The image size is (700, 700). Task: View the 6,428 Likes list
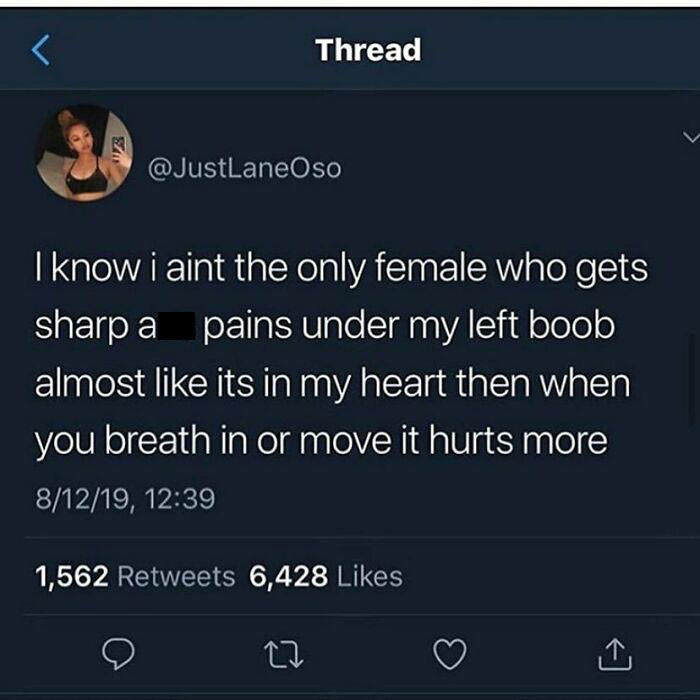(x=326, y=576)
